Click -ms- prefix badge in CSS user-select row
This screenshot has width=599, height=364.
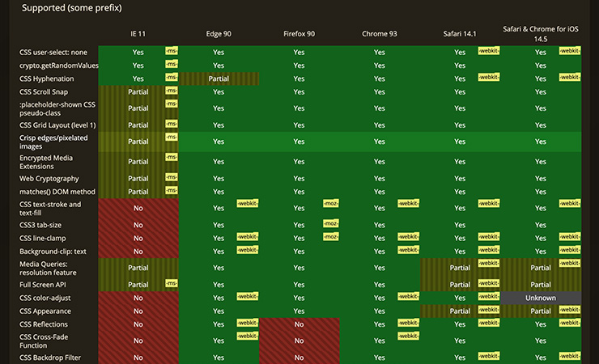click(172, 51)
